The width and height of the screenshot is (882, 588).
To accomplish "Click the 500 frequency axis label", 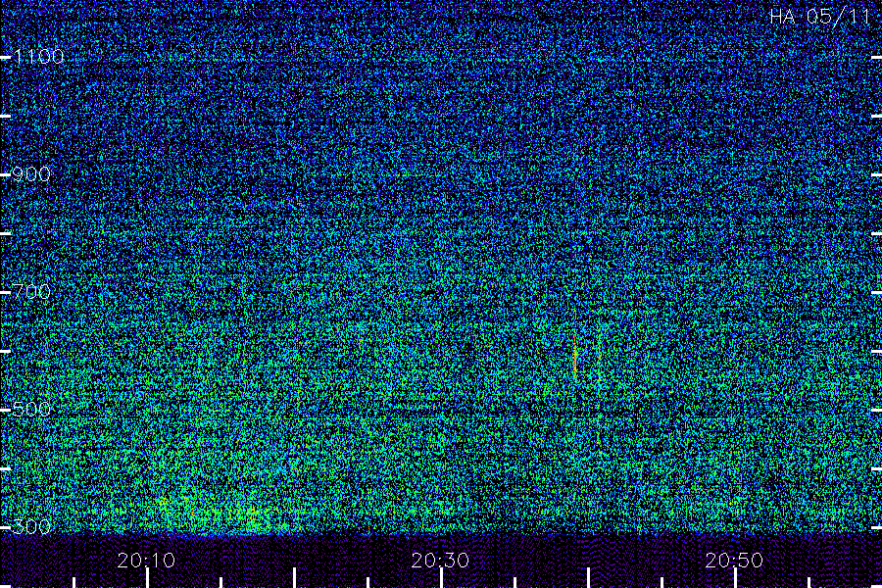I will click(x=31, y=409).
